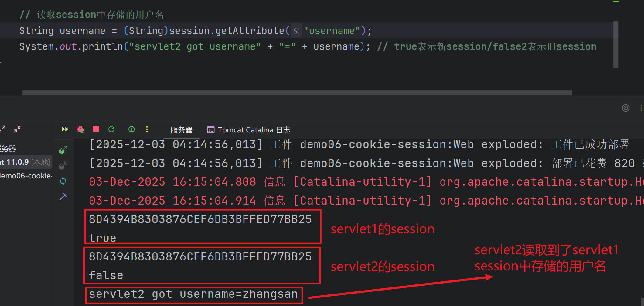Viewport: 644px width, 306px height.
Task: Click the Restart-in-debug bug icon
Action: pyautogui.click(x=80, y=129)
